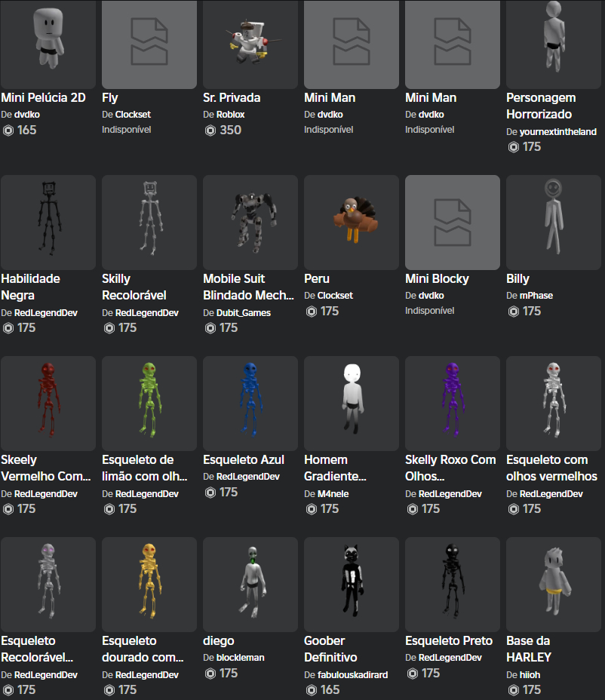This screenshot has height=700, width=605.
Task: Open Esqueleto com olhos vermelhos thumbnail
Action: (x=554, y=403)
